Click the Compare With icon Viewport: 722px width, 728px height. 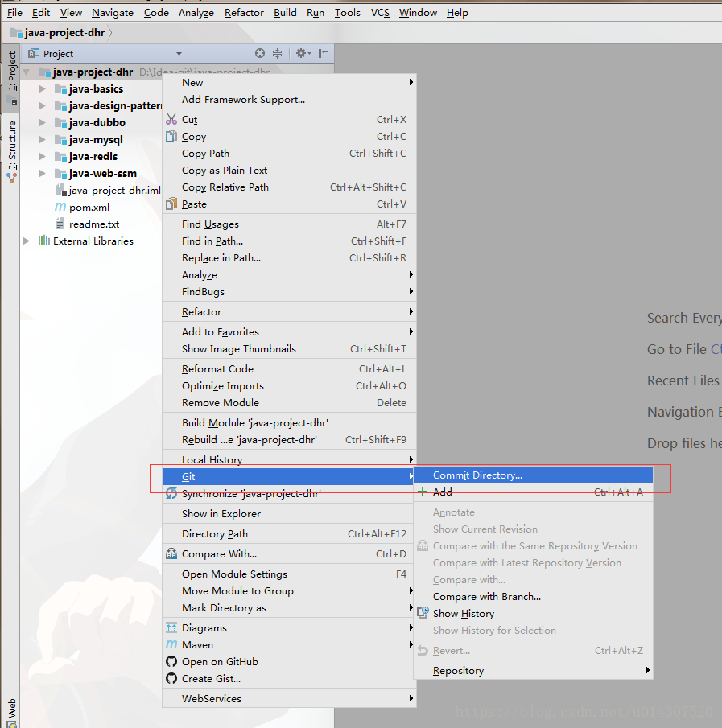click(171, 554)
